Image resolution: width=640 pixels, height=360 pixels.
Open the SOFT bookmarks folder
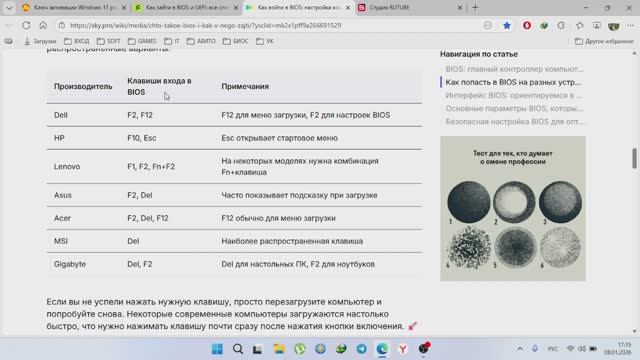click(109, 41)
